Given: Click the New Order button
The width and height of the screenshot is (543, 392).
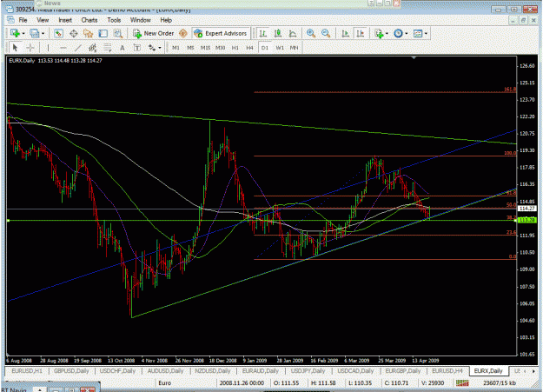Looking at the screenshot, I should [154, 33].
